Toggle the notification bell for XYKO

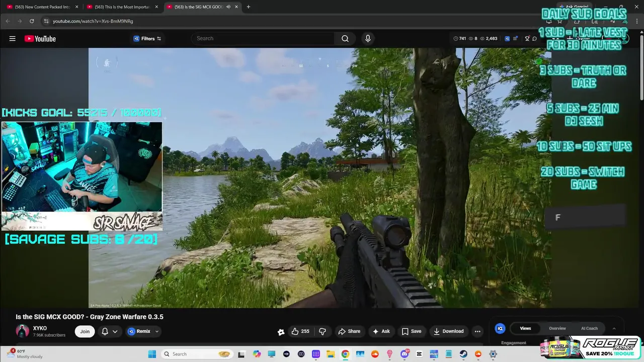[105, 331]
